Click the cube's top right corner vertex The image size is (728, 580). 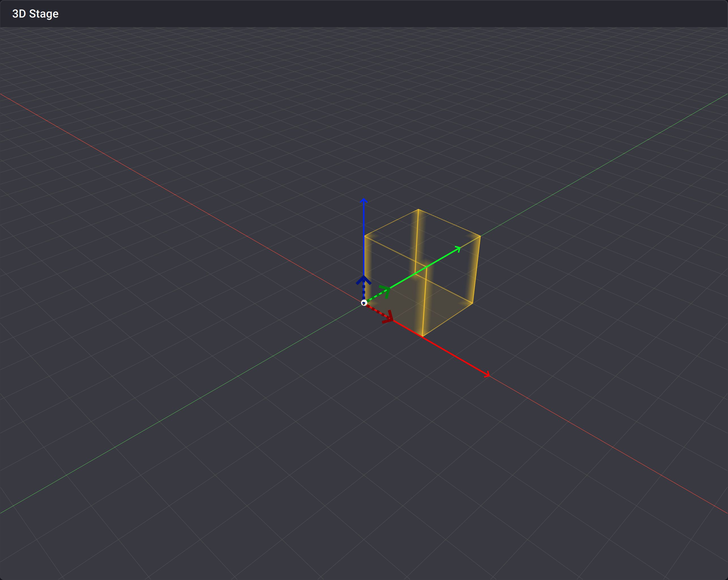480,236
